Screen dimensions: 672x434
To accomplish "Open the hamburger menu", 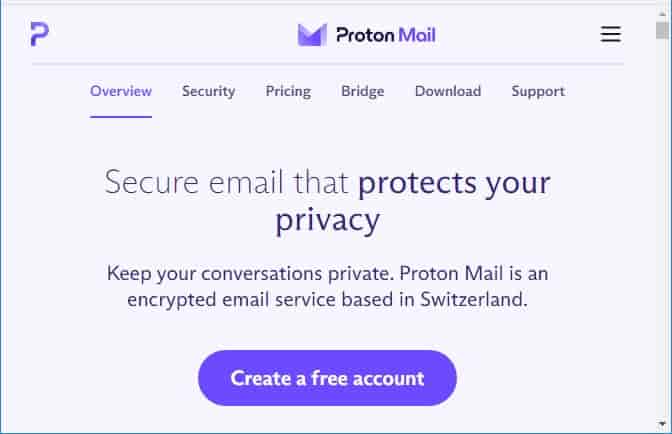I will pyautogui.click(x=611, y=34).
